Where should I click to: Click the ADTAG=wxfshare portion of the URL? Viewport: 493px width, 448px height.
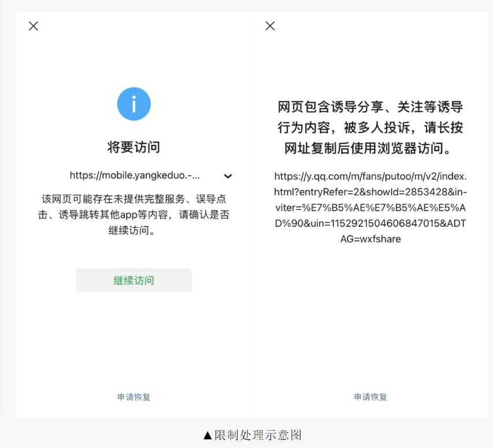(370, 239)
